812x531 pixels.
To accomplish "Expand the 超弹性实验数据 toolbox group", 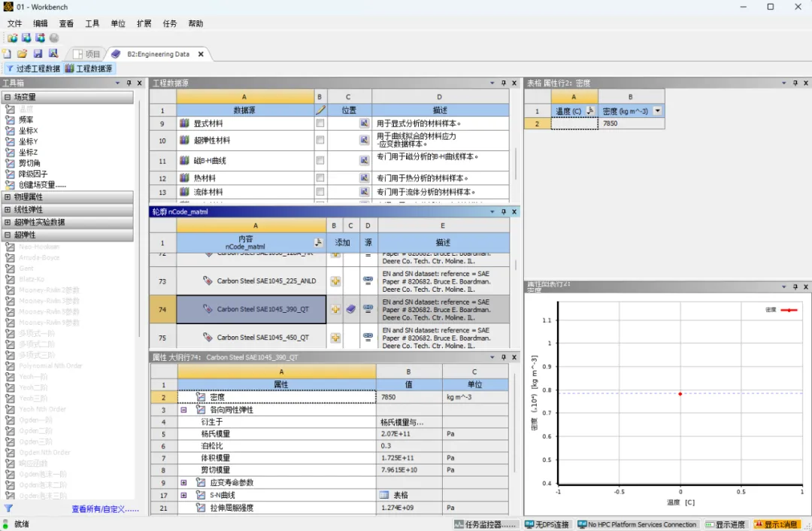I will coord(8,222).
